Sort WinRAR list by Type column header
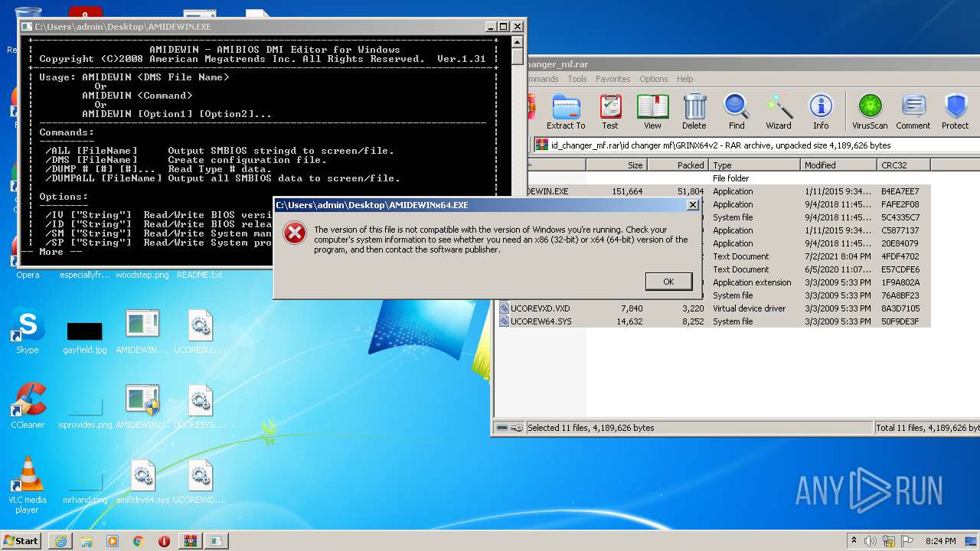 point(754,165)
